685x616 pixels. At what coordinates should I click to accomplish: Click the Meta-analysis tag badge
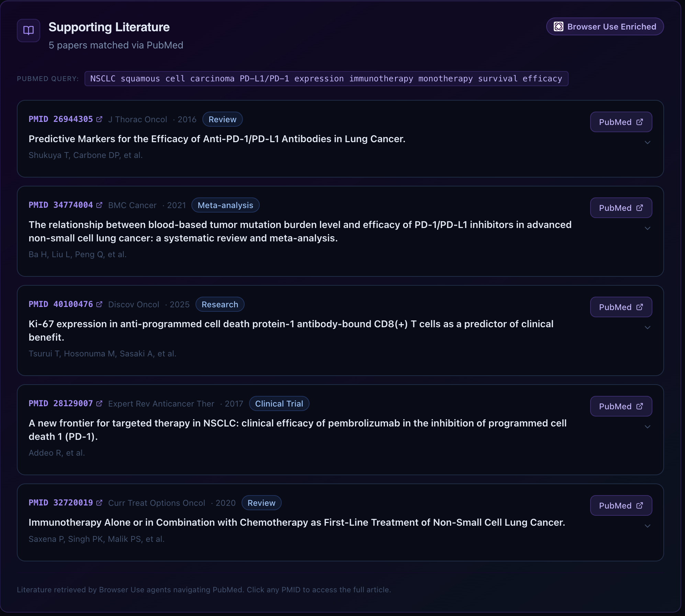225,205
